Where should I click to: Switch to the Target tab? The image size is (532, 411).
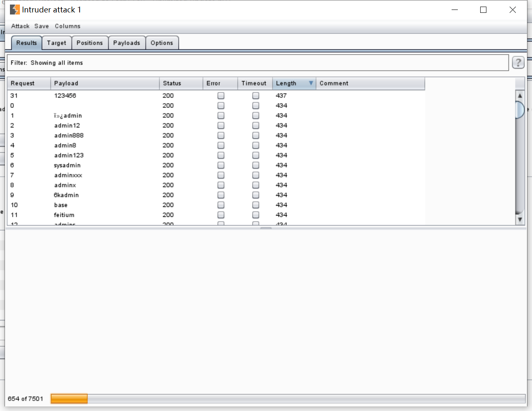coord(56,43)
